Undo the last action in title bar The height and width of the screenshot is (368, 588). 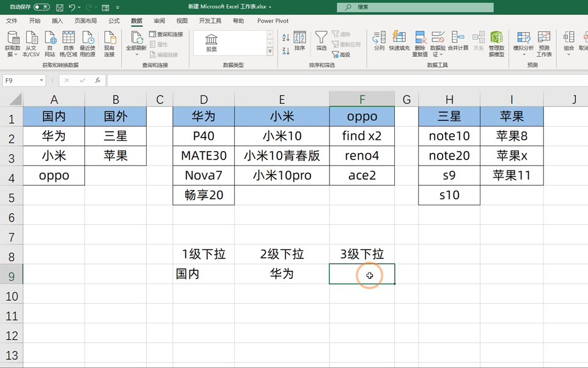click(x=72, y=7)
